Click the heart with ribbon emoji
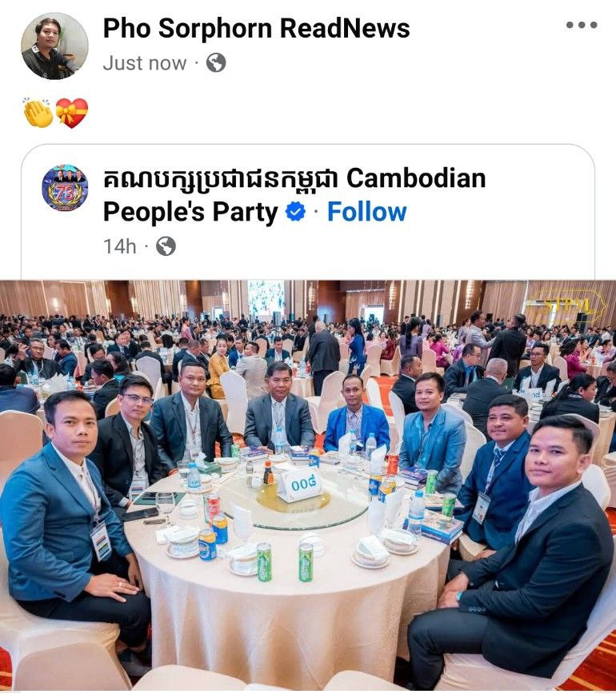Viewport: 616px width, 694px height. (72, 113)
